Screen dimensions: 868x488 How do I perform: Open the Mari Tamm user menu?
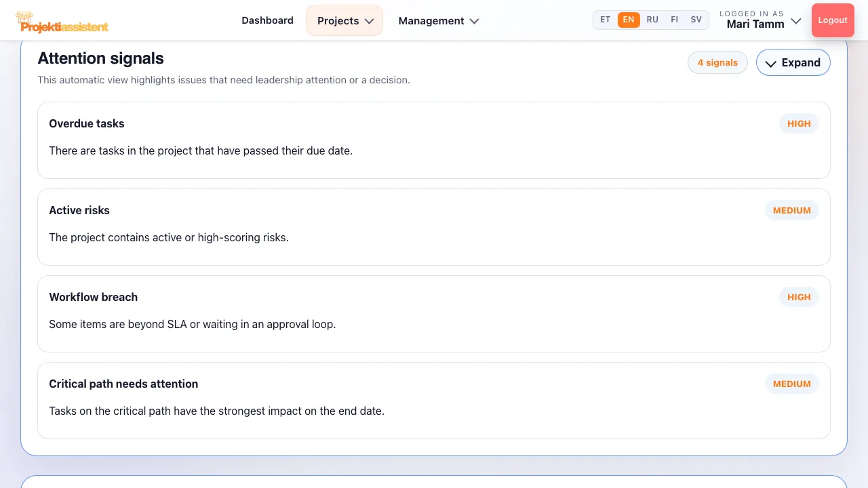[760, 20]
